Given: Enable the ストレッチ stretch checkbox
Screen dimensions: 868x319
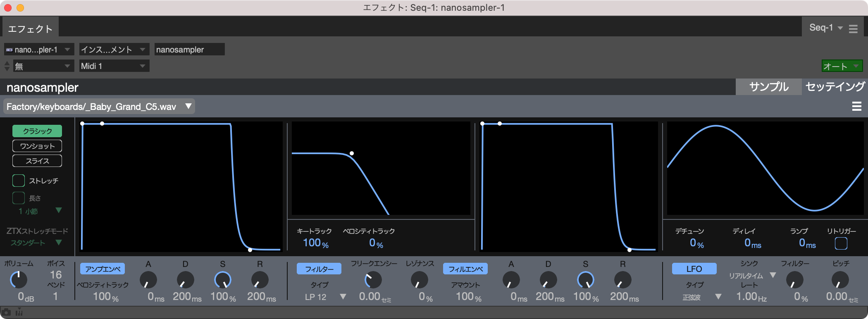Looking at the screenshot, I should click(x=19, y=181).
